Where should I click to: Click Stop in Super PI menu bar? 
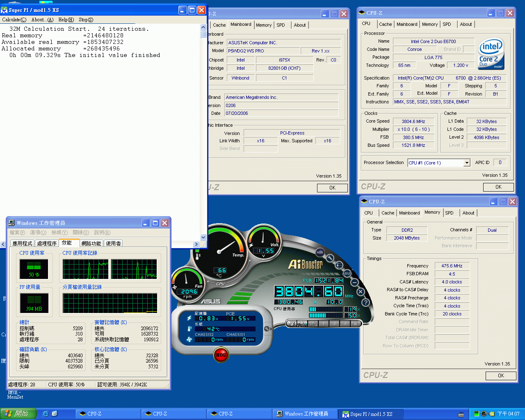pyautogui.click(x=86, y=20)
